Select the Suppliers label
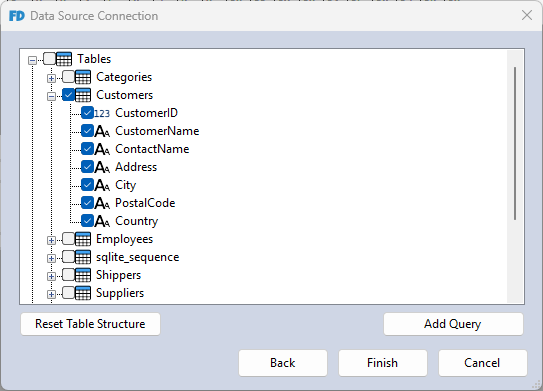 pyautogui.click(x=120, y=293)
